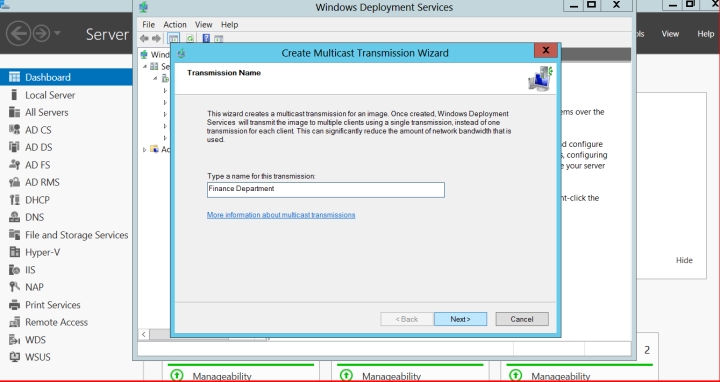Image resolution: width=720 pixels, height=382 pixels.
Task: Expand the Active Directory tree node
Action: (144, 149)
